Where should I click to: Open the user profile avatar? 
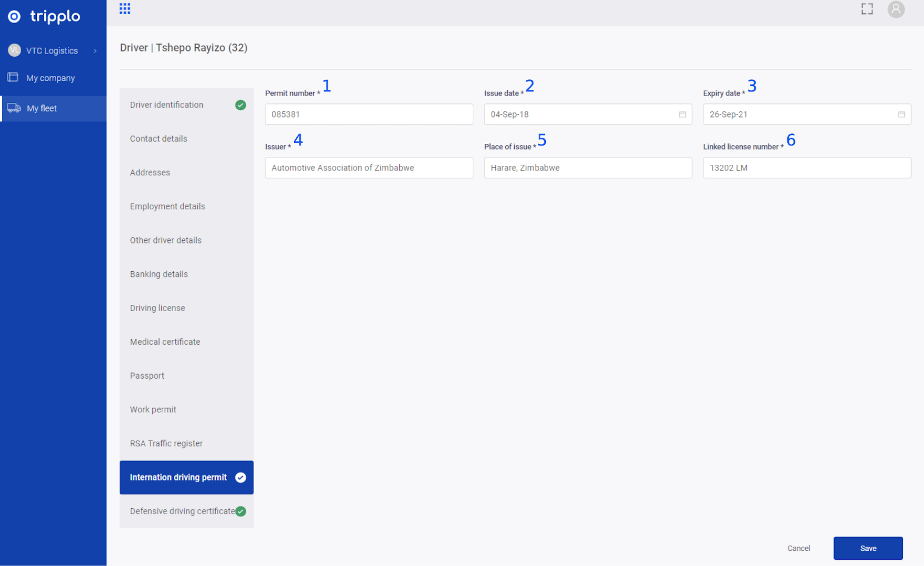click(896, 9)
